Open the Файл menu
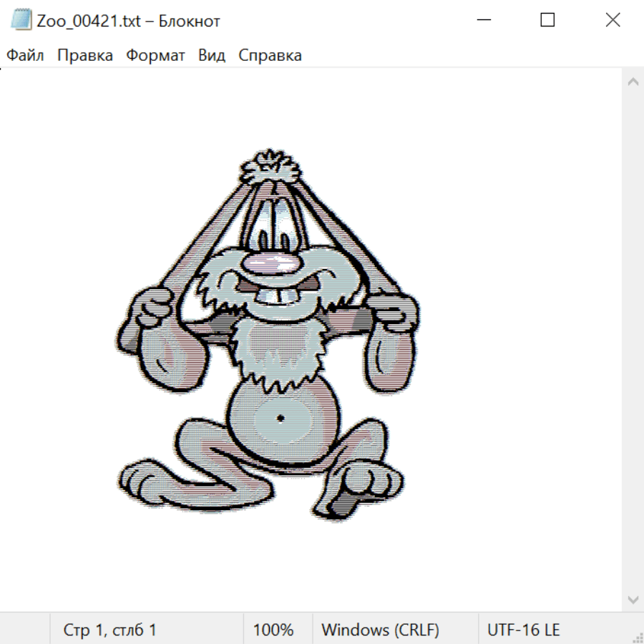The height and width of the screenshot is (644, 644). 25,56
